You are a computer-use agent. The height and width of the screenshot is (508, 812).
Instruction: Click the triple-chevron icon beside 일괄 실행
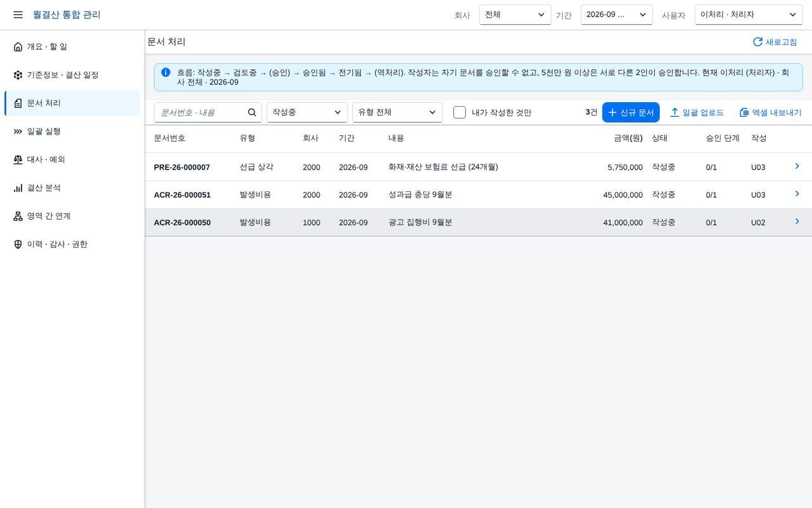pos(18,131)
